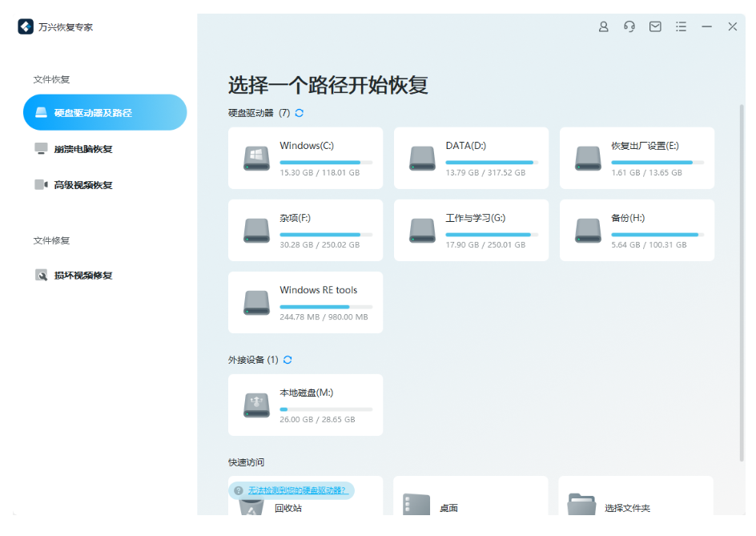Select the Windows RE tools partition
Image resolution: width=756 pixels, height=536 pixels.
(x=305, y=302)
